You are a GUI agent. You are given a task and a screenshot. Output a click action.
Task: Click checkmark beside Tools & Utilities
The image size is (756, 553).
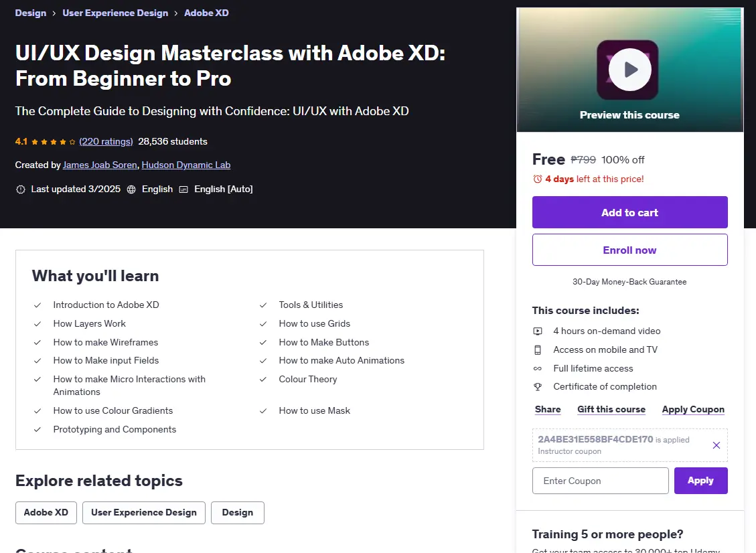pos(262,305)
